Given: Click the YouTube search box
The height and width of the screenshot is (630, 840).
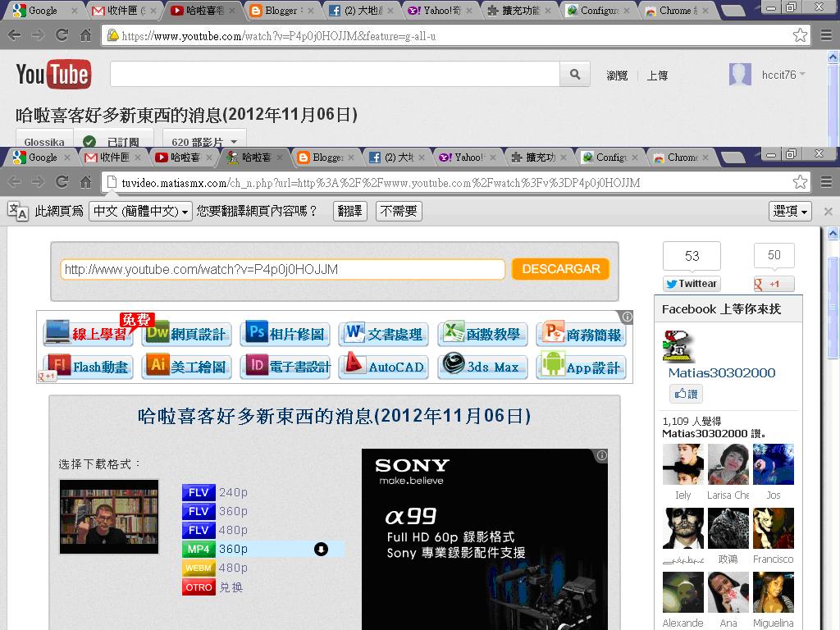Looking at the screenshot, I should [x=335, y=74].
